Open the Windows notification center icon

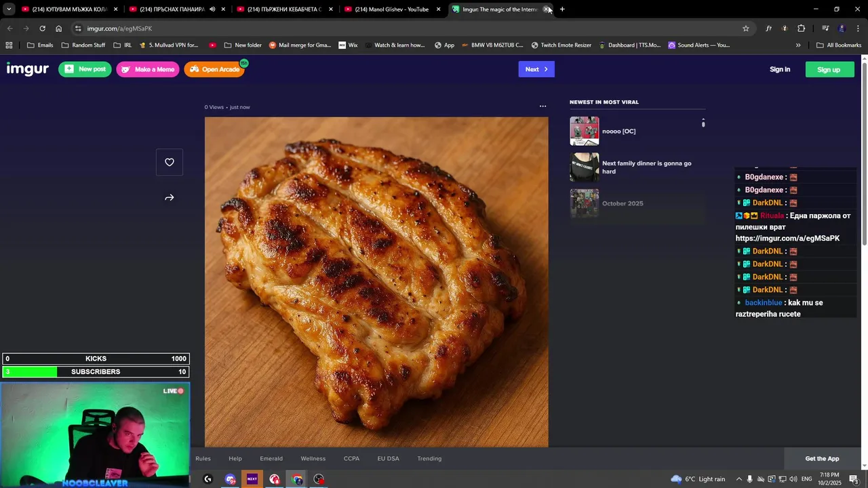(853, 479)
